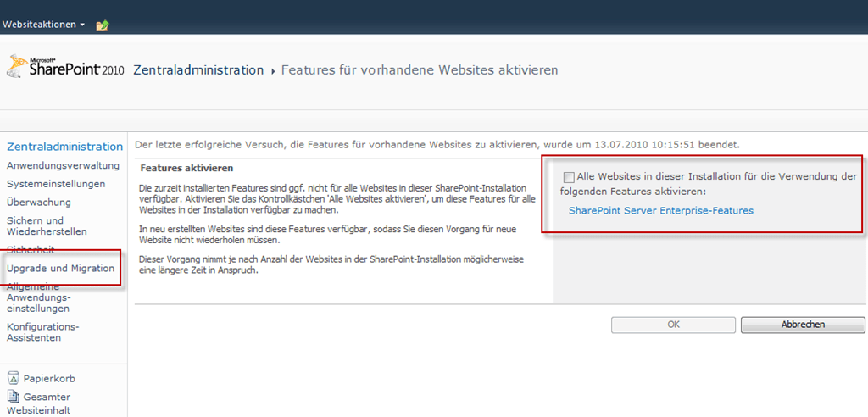The image size is (868, 417).
Task: Open Zentraladministration breadcrumb link
Action: pos(198,70)
